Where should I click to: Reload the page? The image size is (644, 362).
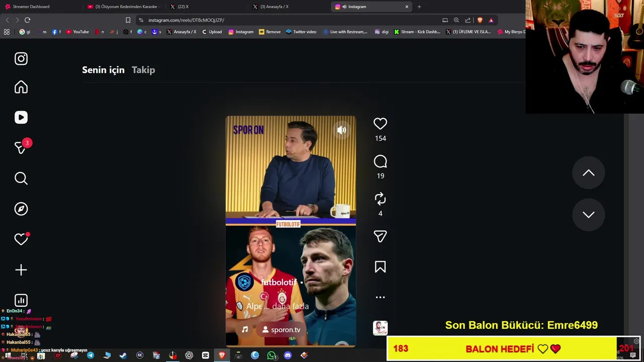coord(28,20)
